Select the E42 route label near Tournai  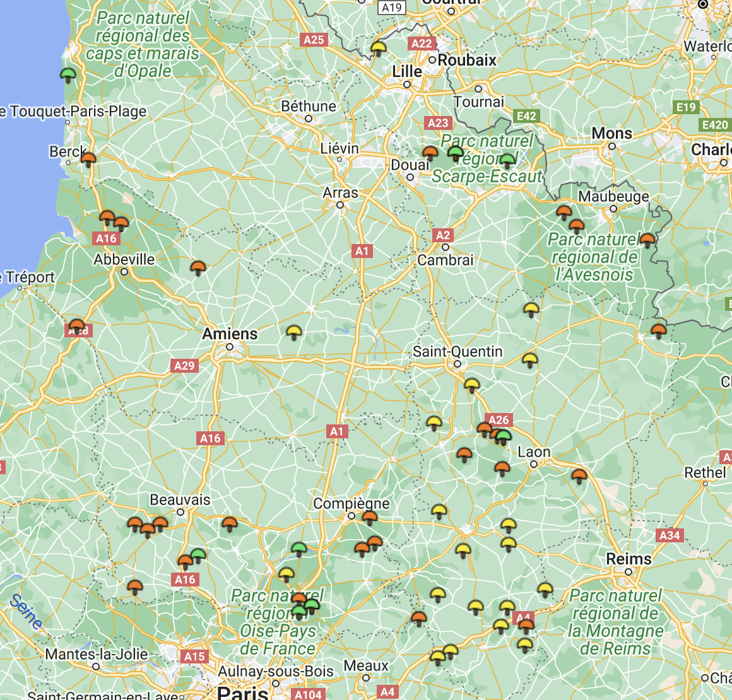[526, 116]
